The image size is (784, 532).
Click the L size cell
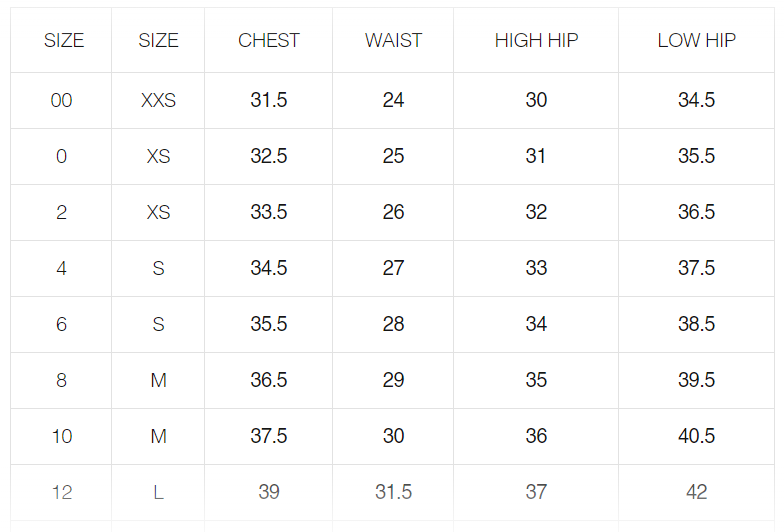[x=158, y=493]
